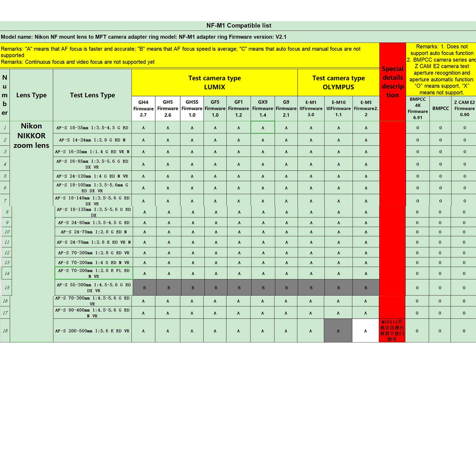Select the gray B cell under GH4 column

tap(144, 288)
